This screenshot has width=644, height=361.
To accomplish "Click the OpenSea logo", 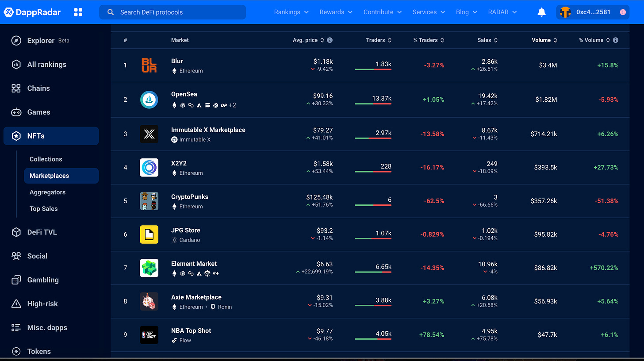I will point(149,100).
